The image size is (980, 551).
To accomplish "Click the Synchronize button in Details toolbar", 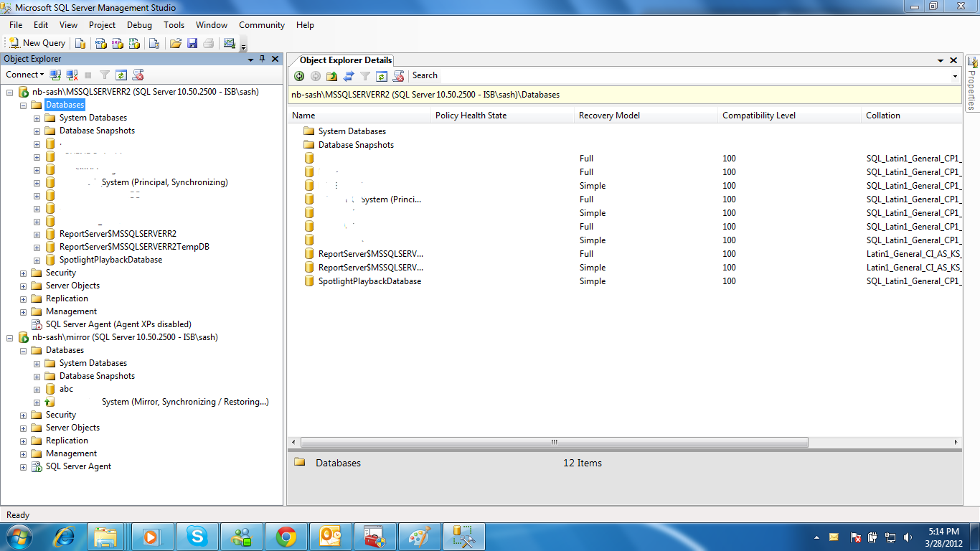I will tap(350, 75).
